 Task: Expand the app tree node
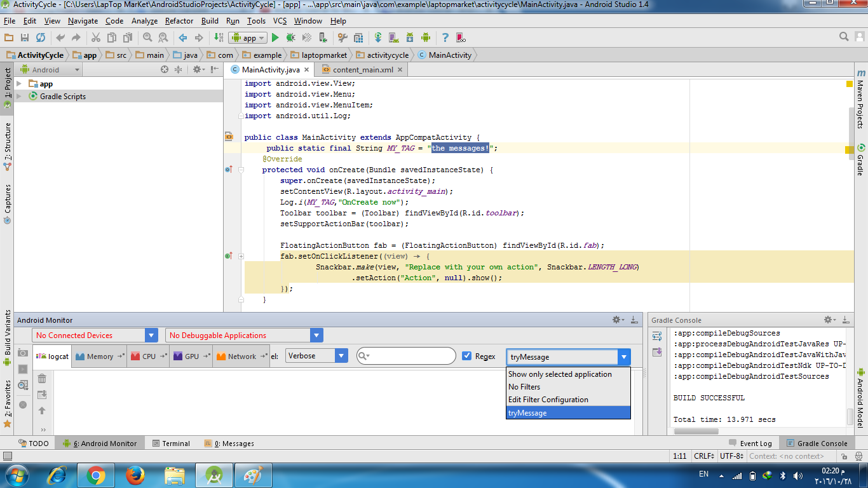click(x=19, y=83)
